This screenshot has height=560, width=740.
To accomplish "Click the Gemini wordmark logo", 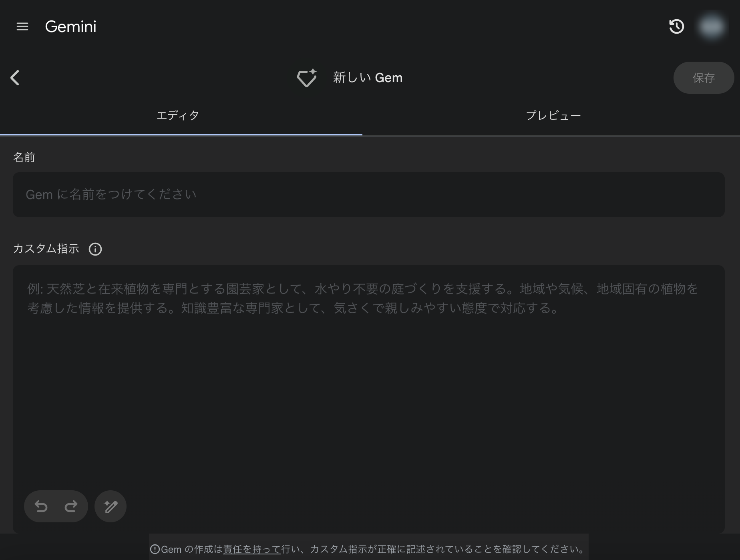I will tap(70, 26).
